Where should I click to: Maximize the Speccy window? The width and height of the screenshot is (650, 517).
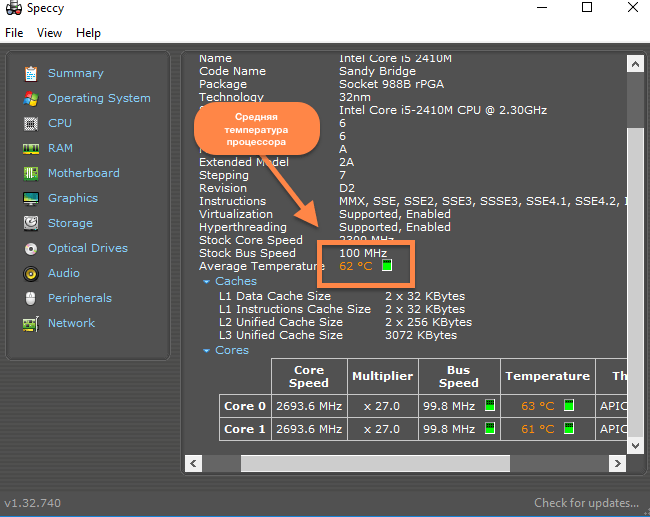(587, 7)
